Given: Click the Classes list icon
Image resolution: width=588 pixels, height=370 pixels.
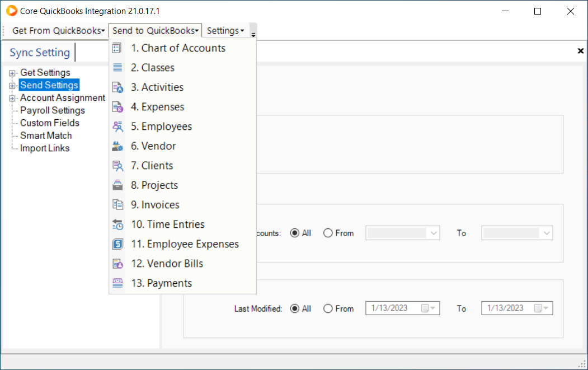Looking at the screenshot, I should (x=117, y=68).
